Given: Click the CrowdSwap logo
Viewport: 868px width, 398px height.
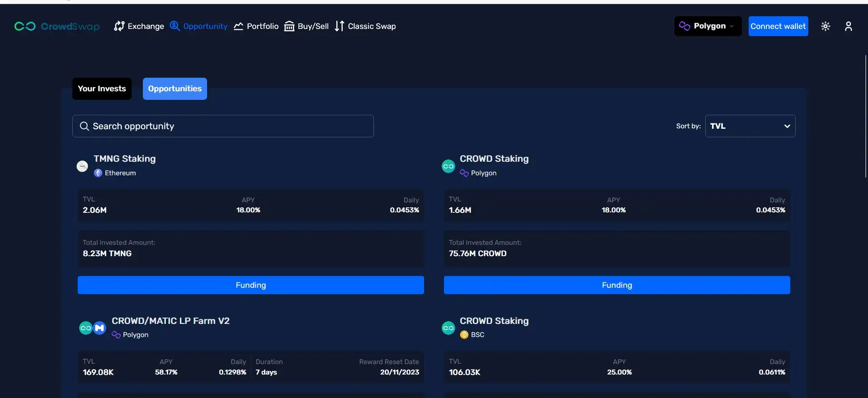Looking at the screenshot, I should pyautogui.click(x=57, y=26).
